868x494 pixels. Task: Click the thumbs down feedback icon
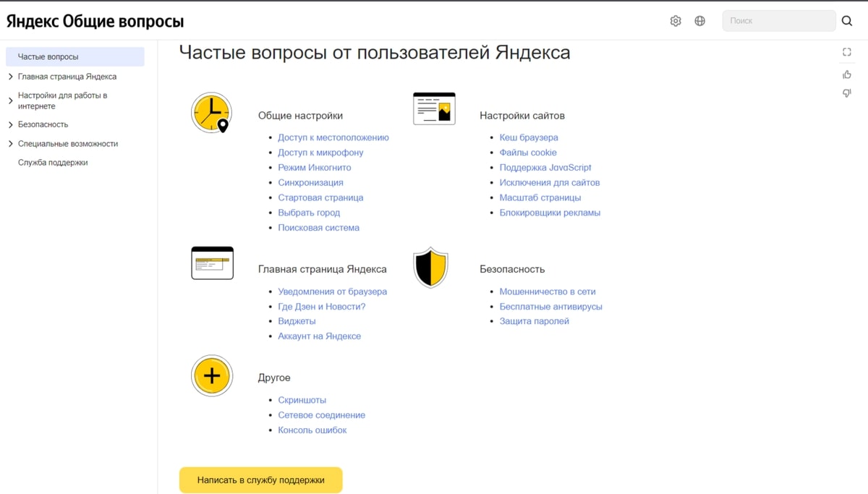[847, 93]
